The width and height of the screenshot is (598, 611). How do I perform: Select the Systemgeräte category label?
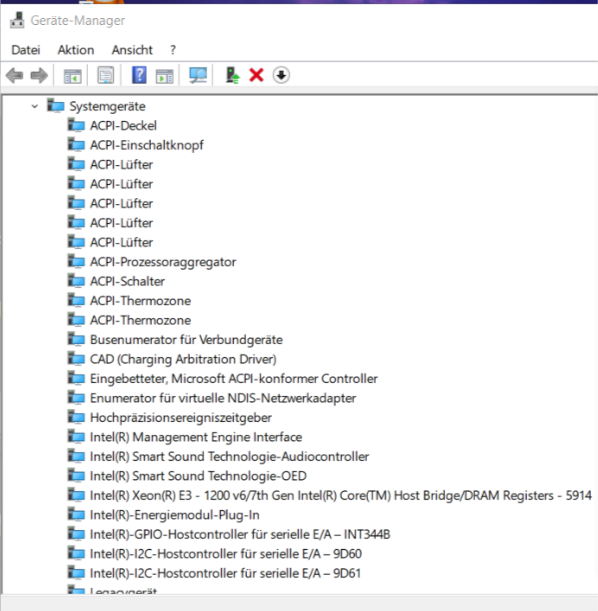[x=108, y=106]
